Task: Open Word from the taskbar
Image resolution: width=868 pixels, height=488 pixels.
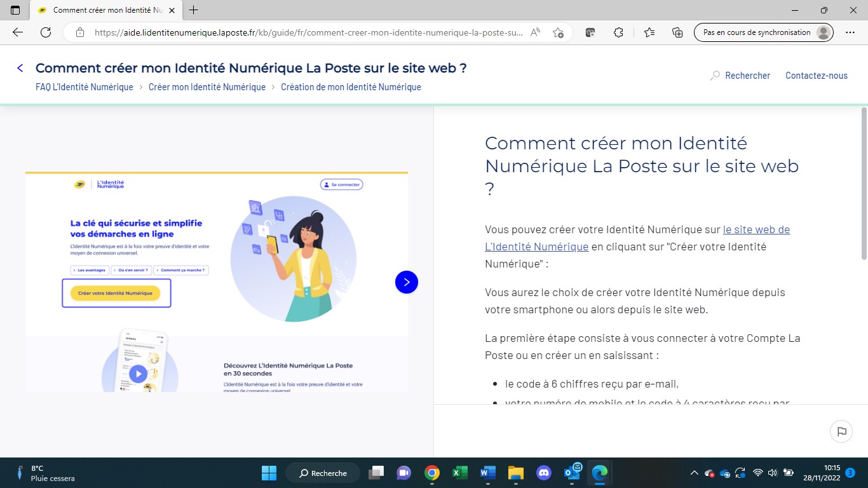Action: click(487, 473)
